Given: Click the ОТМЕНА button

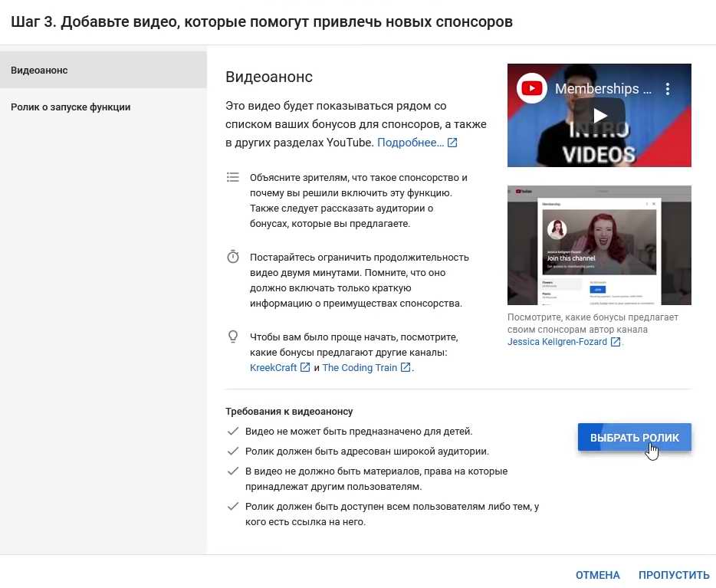Looking at the screenshot, I should coord(597,575).
